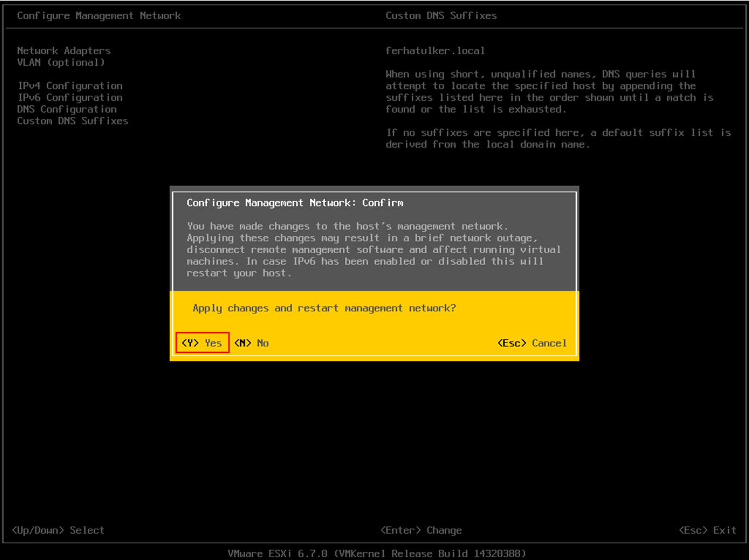Click the ferhatulker.local suffix value
Image resolution: width=749 pixels, height=560 pixels.
435,51
